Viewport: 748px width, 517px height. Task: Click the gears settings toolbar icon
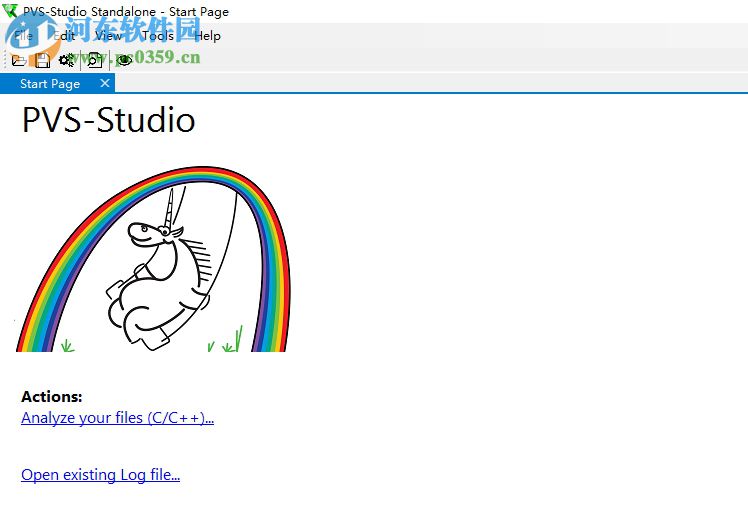[66, 60]
